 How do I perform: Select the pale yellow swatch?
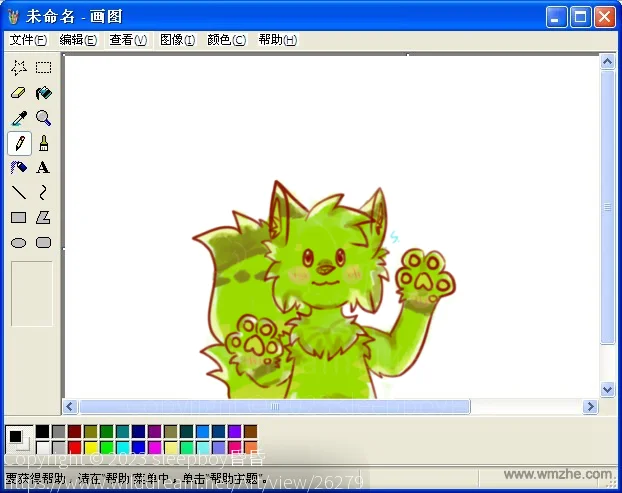click(171, 448)
